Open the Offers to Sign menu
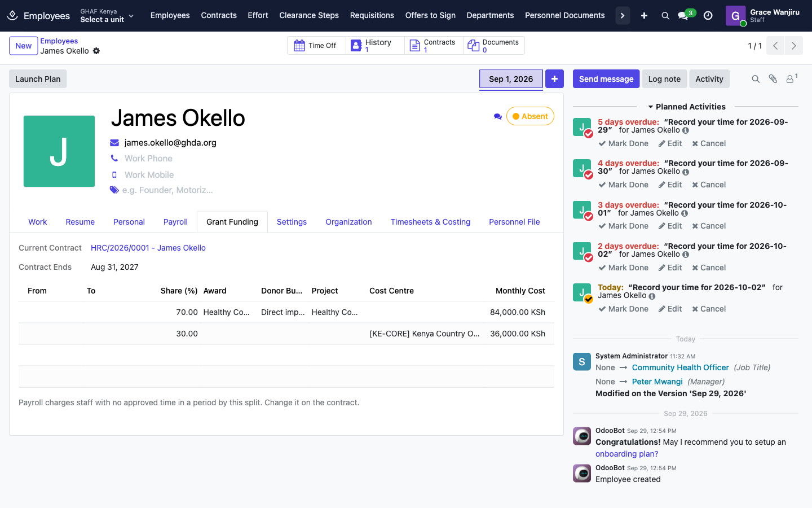 (x=430, y=15)
